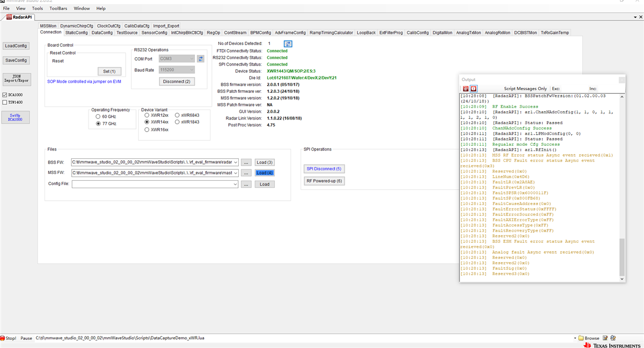
Task: Switch to the StaticConfig tab
Action: (x=76, y=32)
